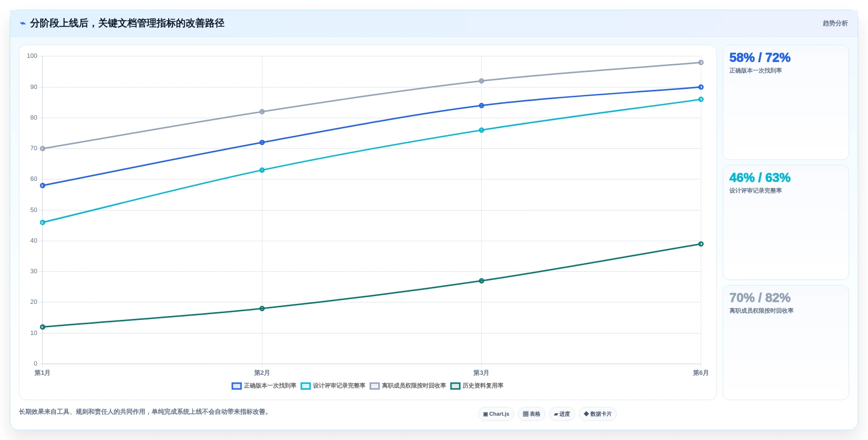
Task: Click the cyan data point at 第1月 (46)
Action: (x=43, y=223)
